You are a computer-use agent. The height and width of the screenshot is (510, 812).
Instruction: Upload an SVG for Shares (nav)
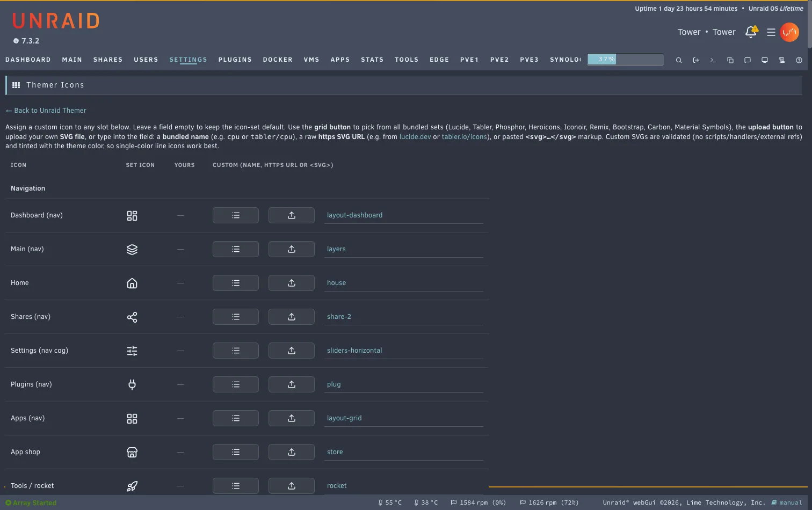click(292, 317)
